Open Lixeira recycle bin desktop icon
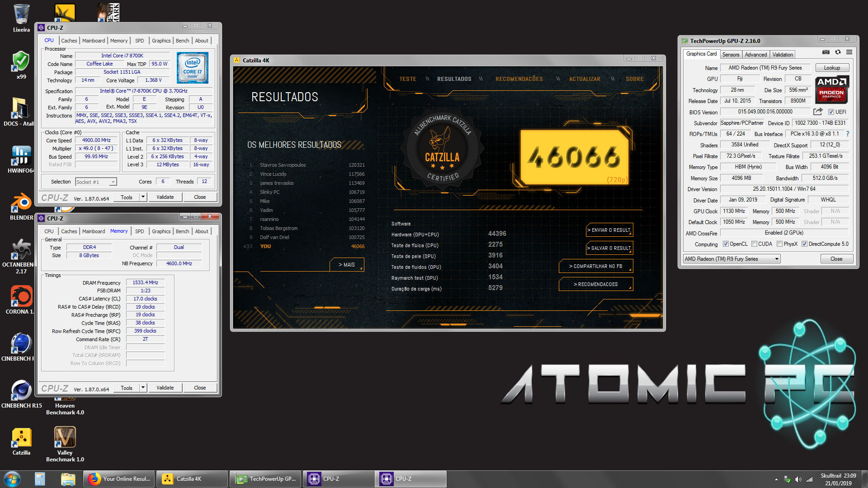Screen dimensions: 868x488 click(21, 18)
